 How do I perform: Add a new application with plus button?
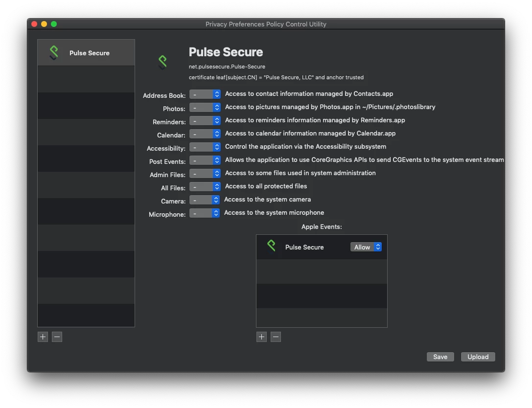point(43,337)
